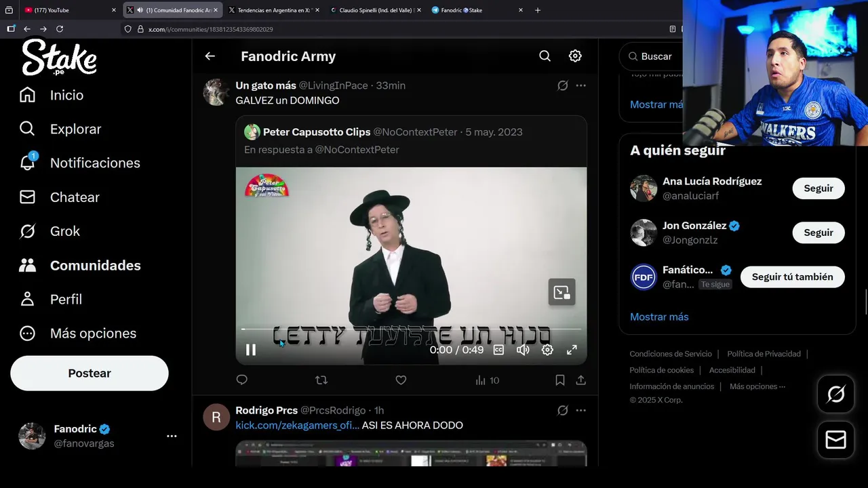868x488 pixels.
Task: Like Un gato más post
Action: coord(401,380)
